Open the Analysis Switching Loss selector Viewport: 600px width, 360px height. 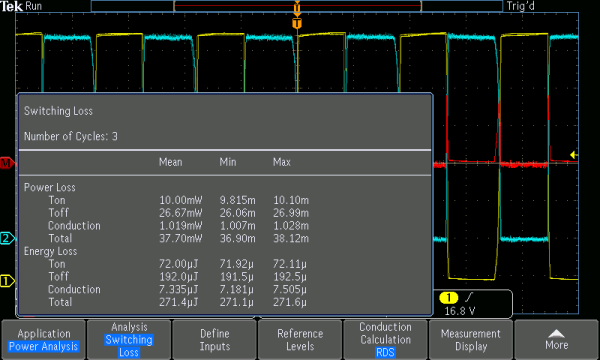[129, 340]
